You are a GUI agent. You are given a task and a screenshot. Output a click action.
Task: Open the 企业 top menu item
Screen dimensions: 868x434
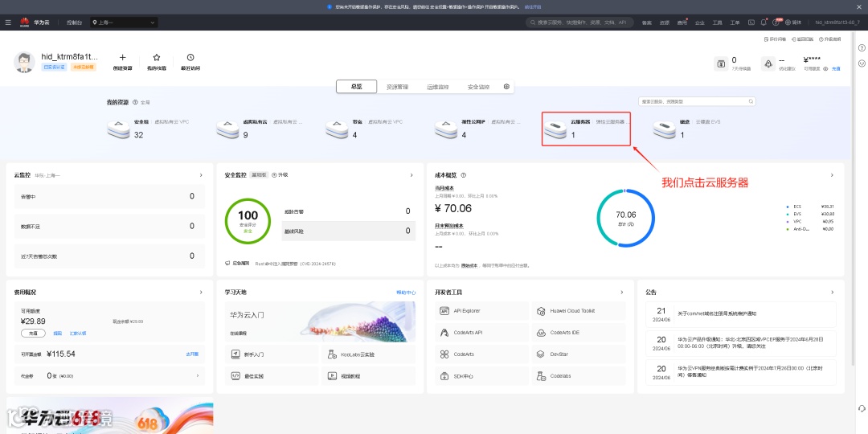[x=700, y=23]
